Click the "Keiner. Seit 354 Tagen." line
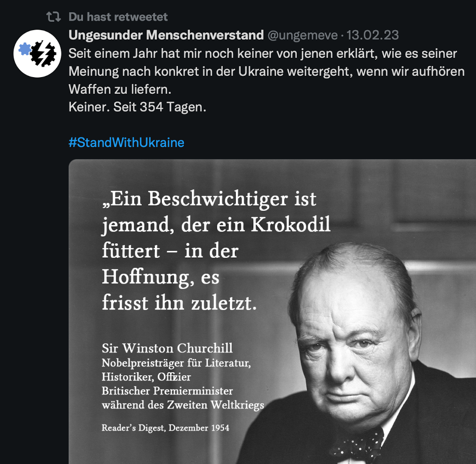The width and height of the screenshot is (476, 464). point(137,107)
